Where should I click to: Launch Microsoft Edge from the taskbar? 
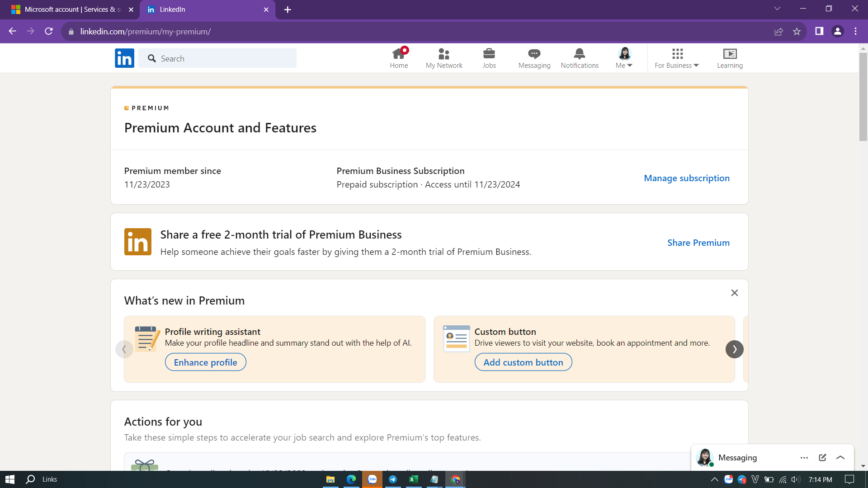coord(351,479)
